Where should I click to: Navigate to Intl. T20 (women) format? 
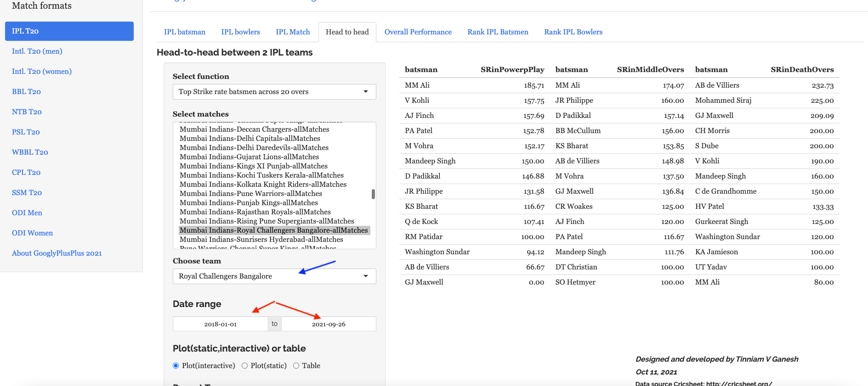point(42,72)
